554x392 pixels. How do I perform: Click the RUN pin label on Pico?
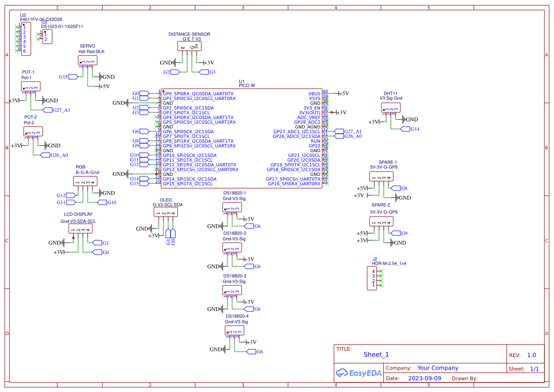(316, 141)
